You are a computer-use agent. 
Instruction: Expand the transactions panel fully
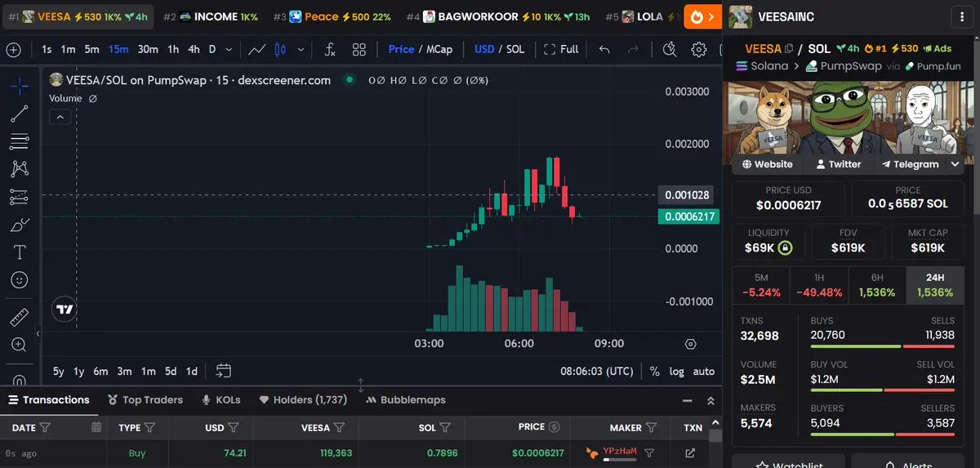point(710,400)
